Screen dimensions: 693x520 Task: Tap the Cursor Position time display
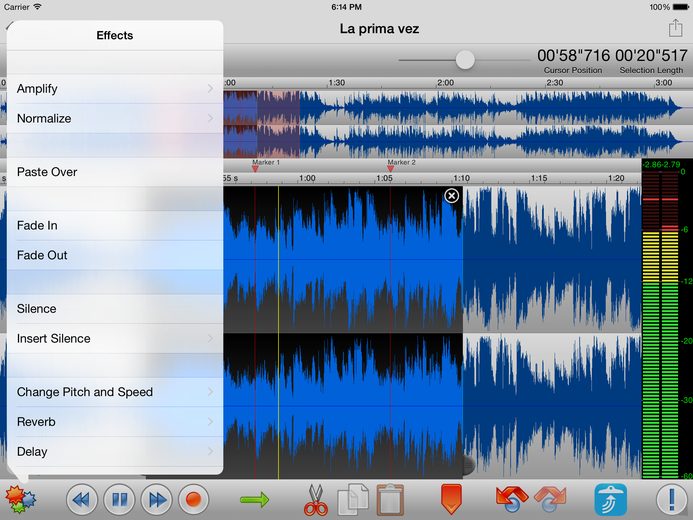[573, 56]
